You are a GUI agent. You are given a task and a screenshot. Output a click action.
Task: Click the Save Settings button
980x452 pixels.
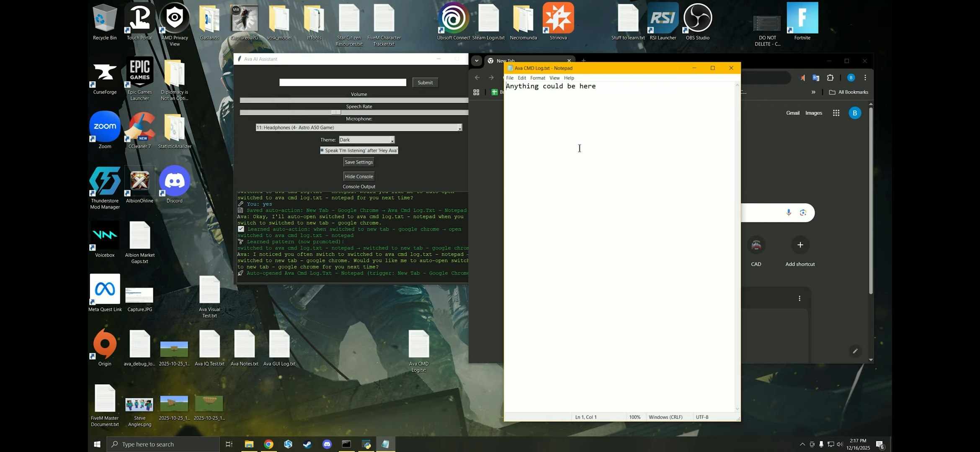tap(358, 162)
